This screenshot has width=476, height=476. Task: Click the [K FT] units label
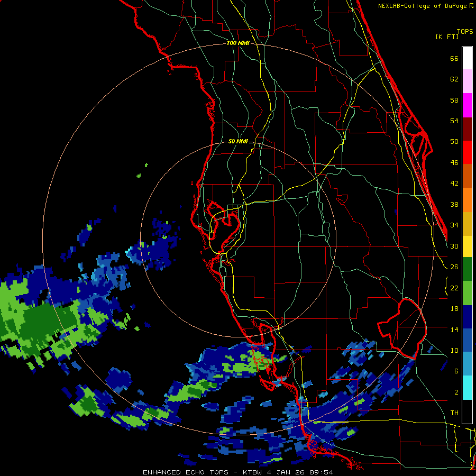pyautogui.click(x=447, y=36)
